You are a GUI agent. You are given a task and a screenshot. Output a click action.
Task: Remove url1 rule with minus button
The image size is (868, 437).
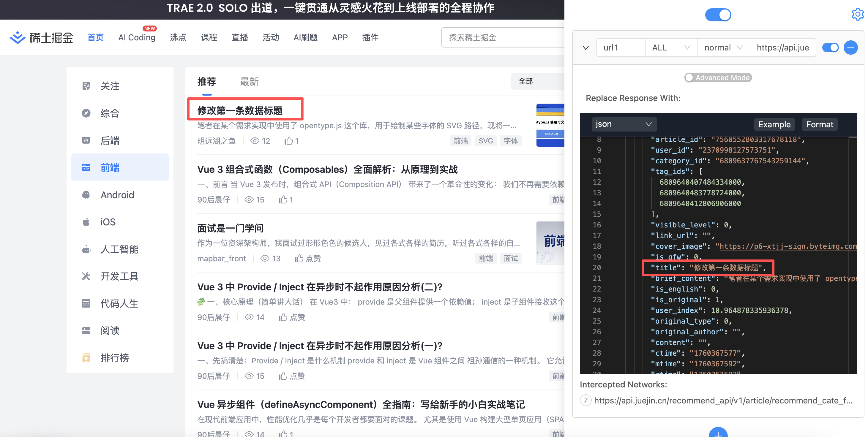tap(850, 47)
